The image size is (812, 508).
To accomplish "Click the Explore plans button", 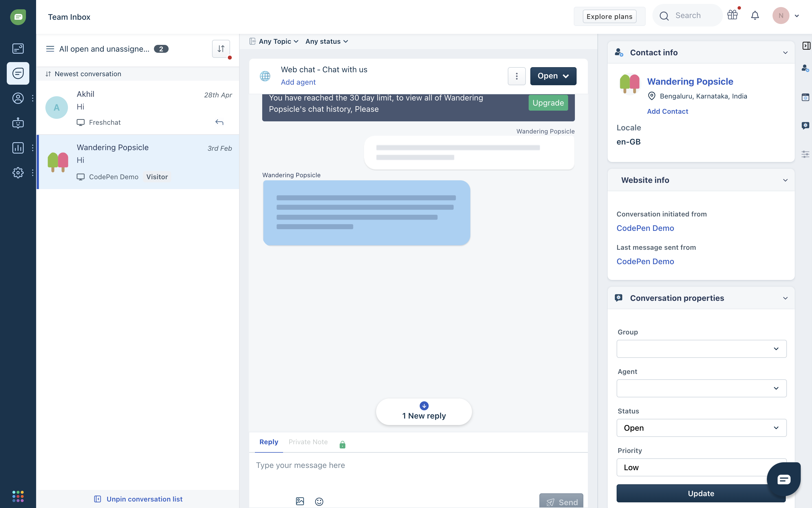I will (609, 16).
